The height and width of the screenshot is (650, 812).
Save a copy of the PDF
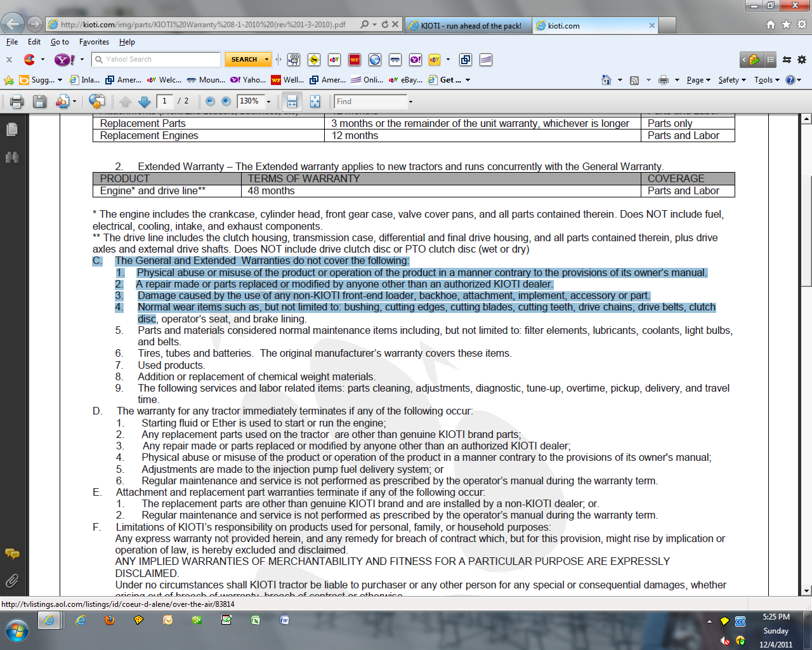pyautogui.click(x=39, y=102)
